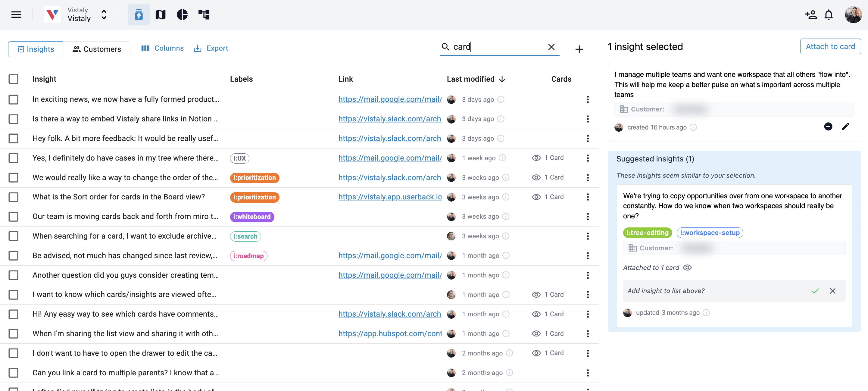The image size is (868, 391).
Task: Open row menu for 'embed Vistaly share links'
Action: [x=588, y=119]
